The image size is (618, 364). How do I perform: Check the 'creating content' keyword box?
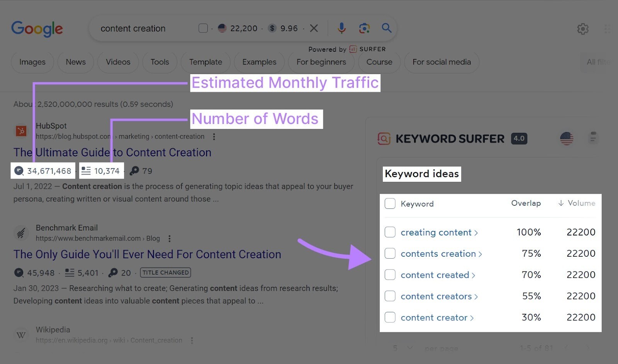click(390, 232)
